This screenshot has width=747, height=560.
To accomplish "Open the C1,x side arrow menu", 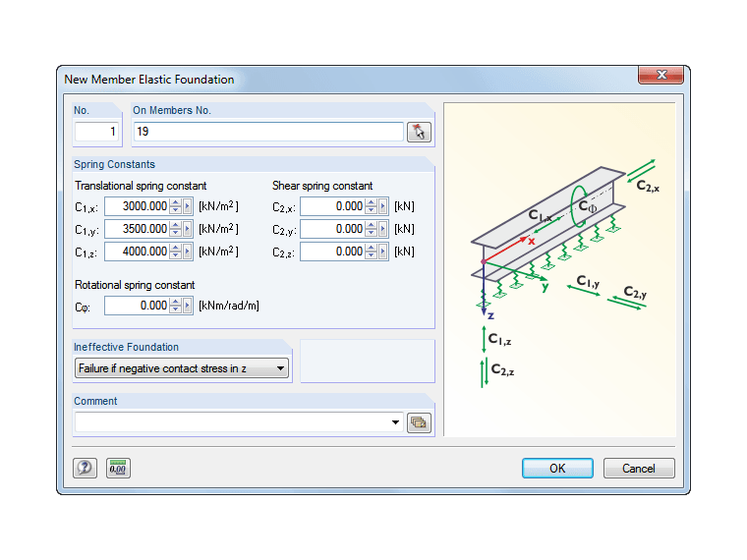I will pos(187,206).
